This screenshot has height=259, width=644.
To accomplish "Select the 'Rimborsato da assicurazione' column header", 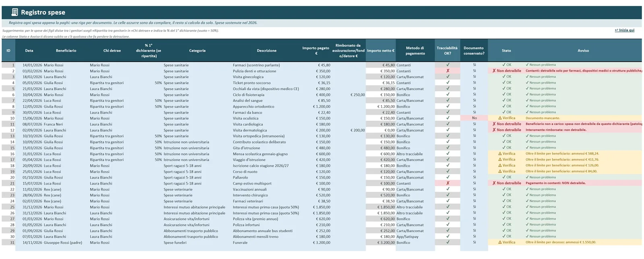I will (x=348, y=51).
